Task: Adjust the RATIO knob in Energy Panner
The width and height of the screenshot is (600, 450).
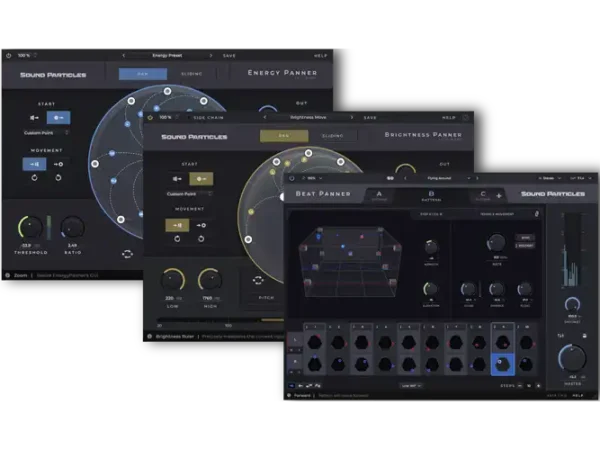Action: coord(72,228)
